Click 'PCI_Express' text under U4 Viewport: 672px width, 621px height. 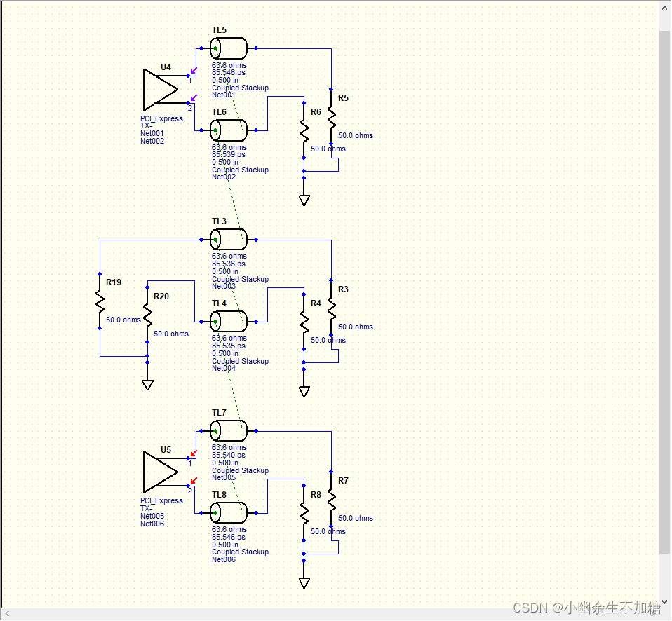point(161,118)
